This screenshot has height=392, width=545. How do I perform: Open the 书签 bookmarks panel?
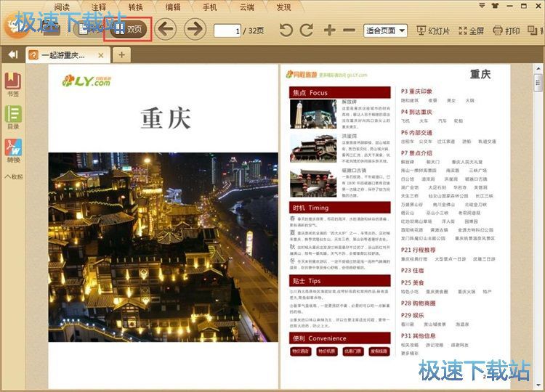(x=13, y=85)
